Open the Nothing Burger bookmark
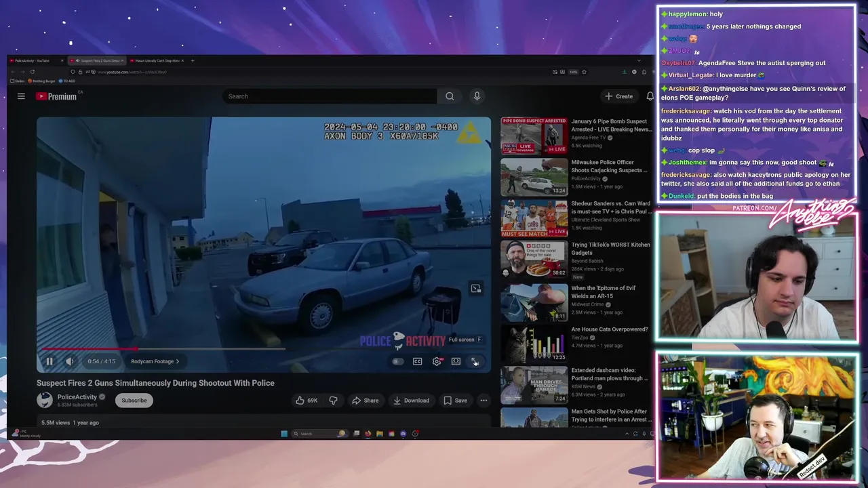 [x=42, y=81]
